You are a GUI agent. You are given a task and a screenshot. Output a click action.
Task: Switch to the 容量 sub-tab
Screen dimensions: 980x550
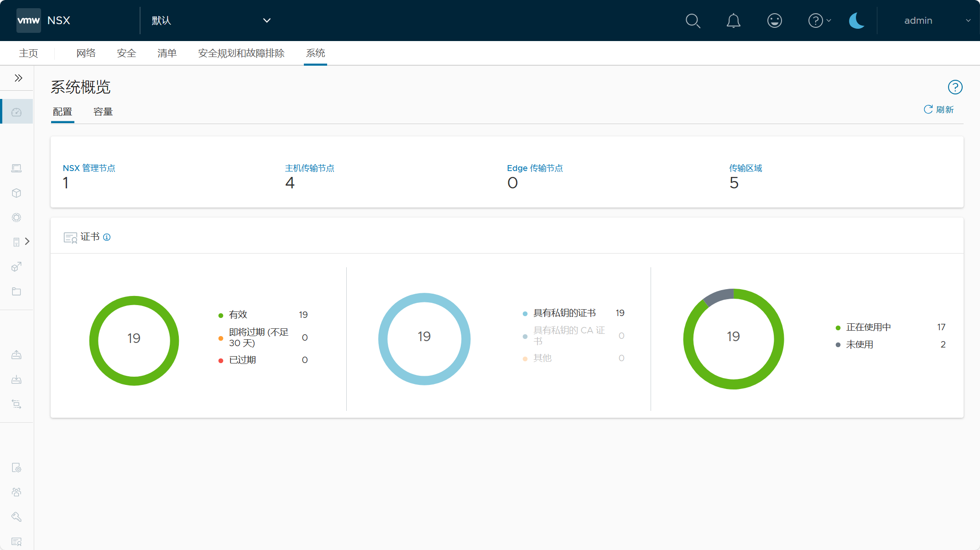[x=103, y=112]
